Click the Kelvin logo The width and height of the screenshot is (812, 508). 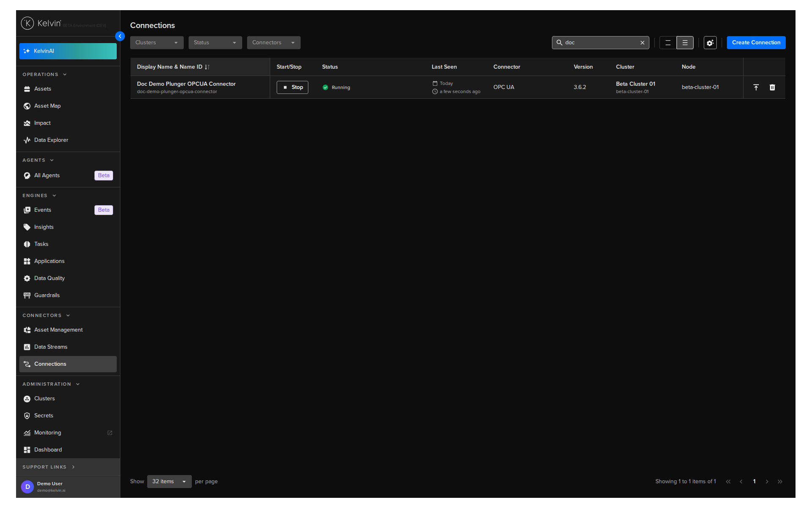pos(41,23)
